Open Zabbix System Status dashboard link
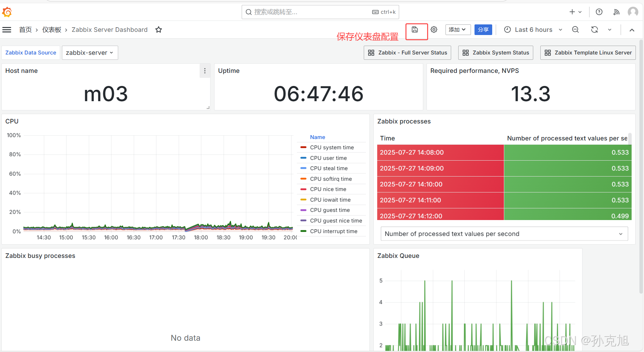The width and height of the screenshot is (644, 352). coord(496,53)
